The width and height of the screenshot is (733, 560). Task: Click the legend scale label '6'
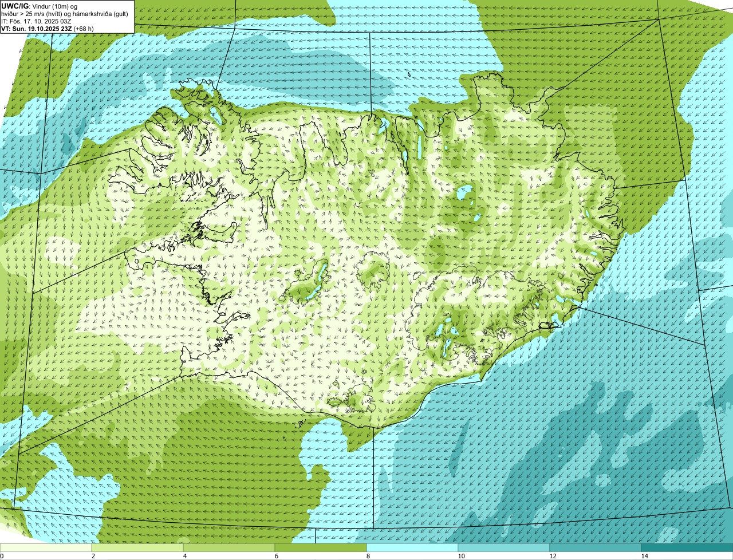(x=276, y=556)
